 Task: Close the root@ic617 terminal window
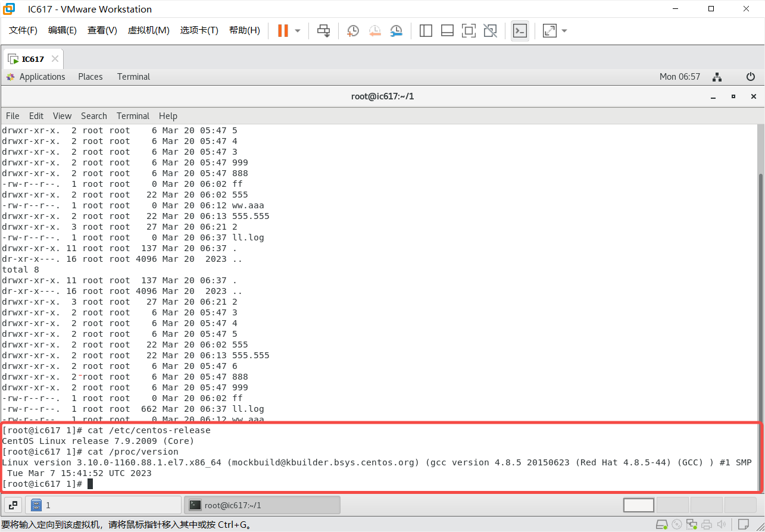(754, 96)
